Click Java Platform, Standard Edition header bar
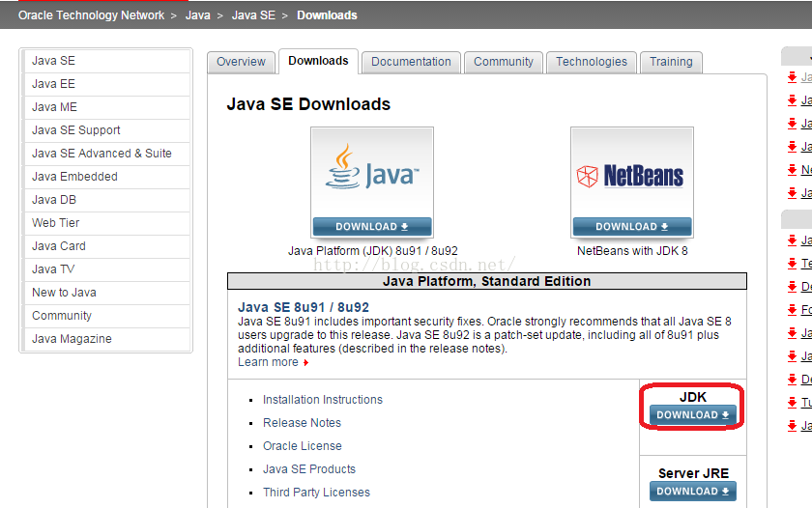Viewport: 812px width, 508px height. click(x=487, y=281)
